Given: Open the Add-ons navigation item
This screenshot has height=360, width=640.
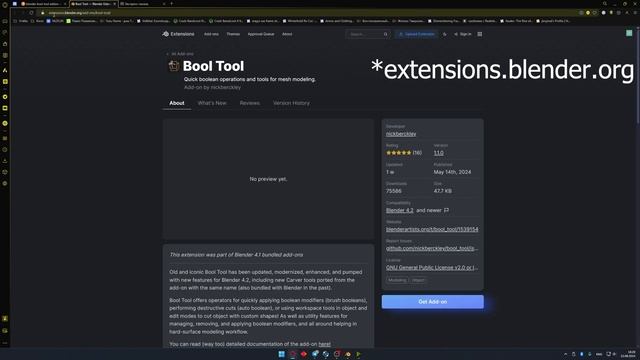Looking at the screenshot, I should coord(211,34).
